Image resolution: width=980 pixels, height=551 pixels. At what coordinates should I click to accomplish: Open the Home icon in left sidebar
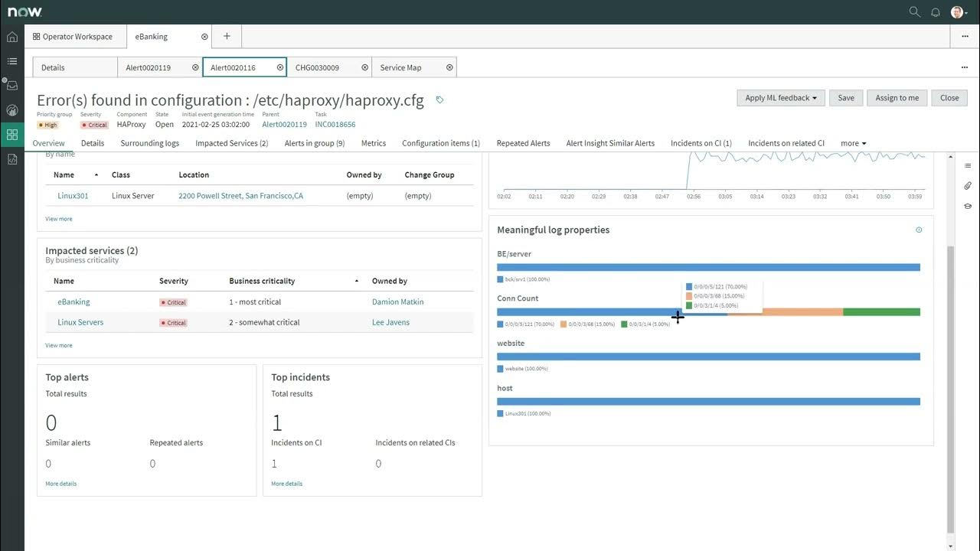tap(12, 37)
